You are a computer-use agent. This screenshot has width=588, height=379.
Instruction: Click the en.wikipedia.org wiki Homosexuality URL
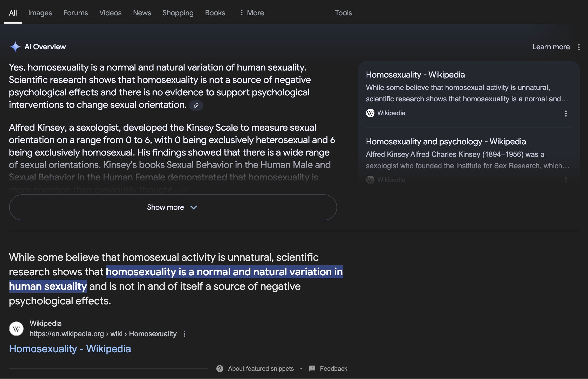[103, 334]
